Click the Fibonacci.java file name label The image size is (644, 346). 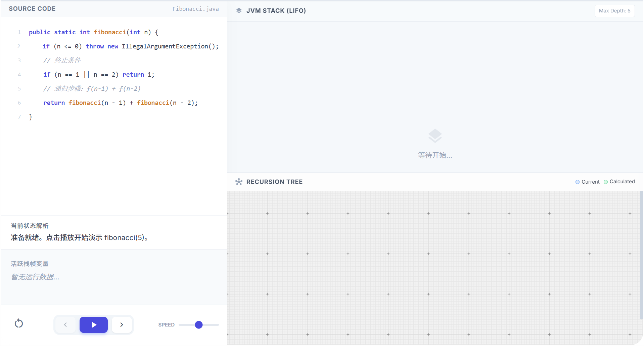pyautogui.click(x=195, y=9)
